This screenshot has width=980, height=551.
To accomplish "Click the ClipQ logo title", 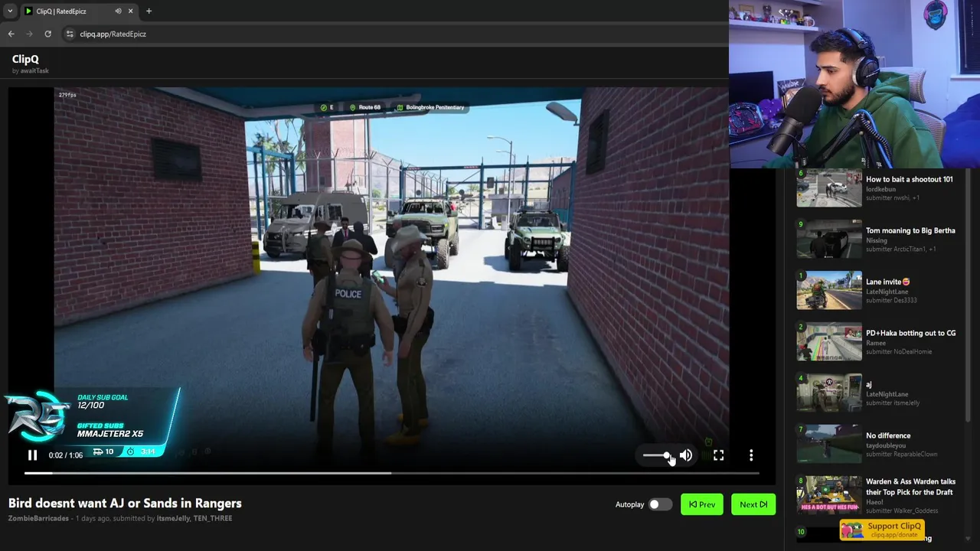I will coord(25,59).
